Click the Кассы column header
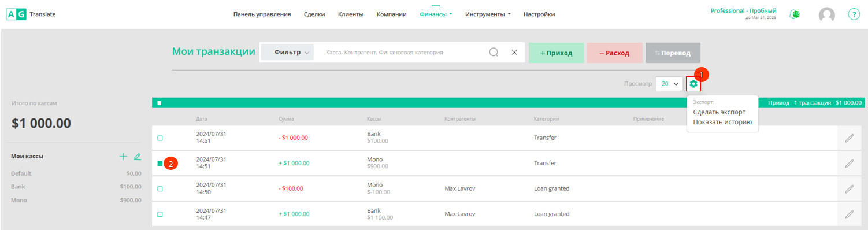This screenshot has width=868, height=230. point(374,119)
